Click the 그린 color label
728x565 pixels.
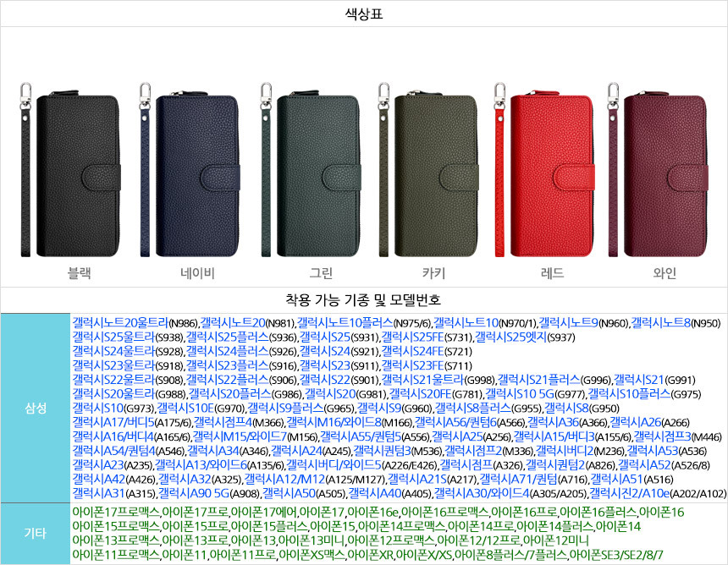321,273
